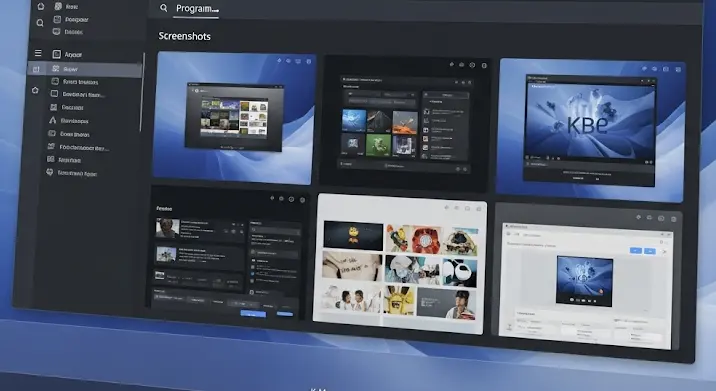Click the monitor icon on the gallery-window card
The image size is (716, 391).
coord(298,61)
